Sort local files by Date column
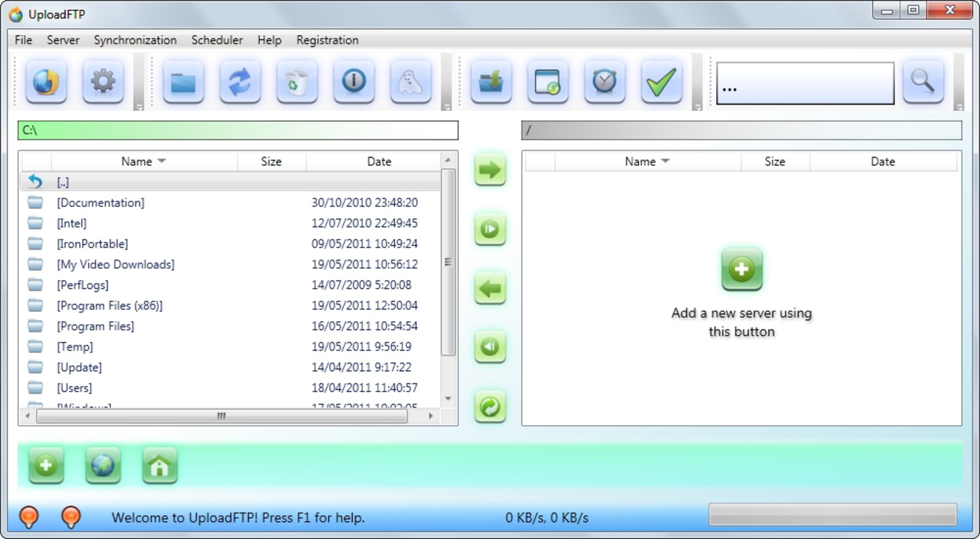Screen dimensions: 980x539 point(379,162)
